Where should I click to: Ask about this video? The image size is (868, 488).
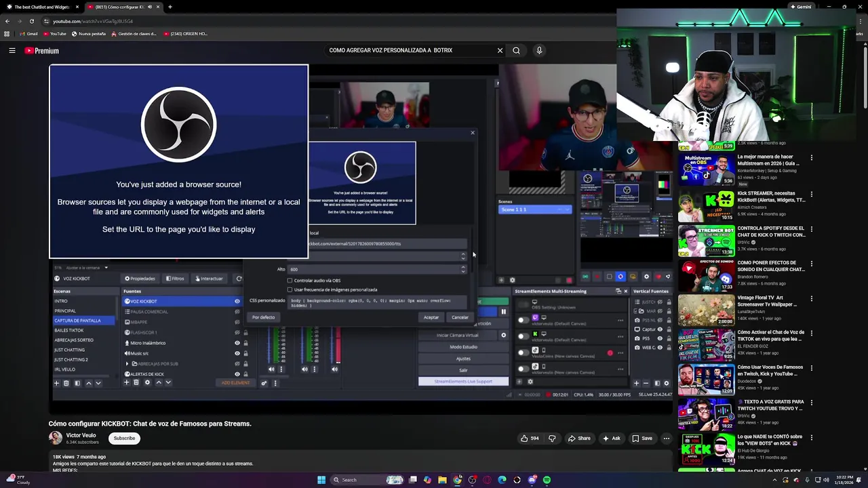(610, 439)
